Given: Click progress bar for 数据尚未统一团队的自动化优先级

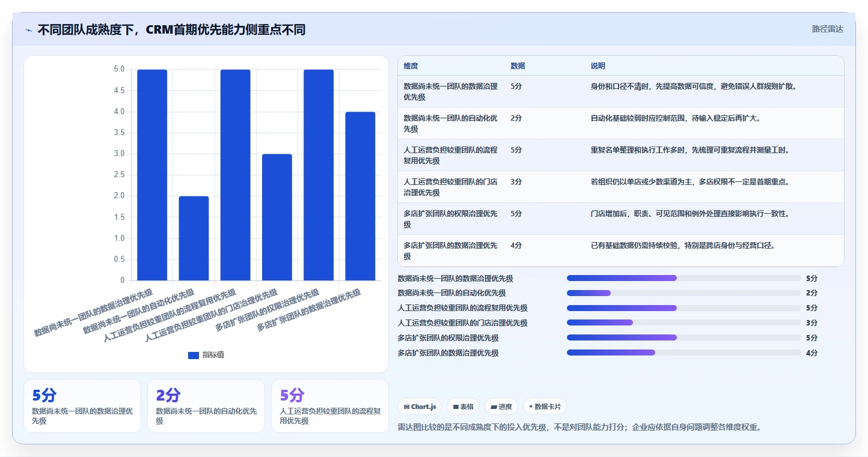Looking at the screenshot, I should (683, 293).
